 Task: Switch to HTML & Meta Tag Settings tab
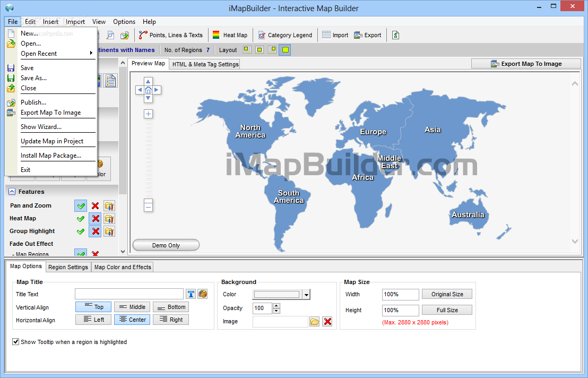coord(205,64)
